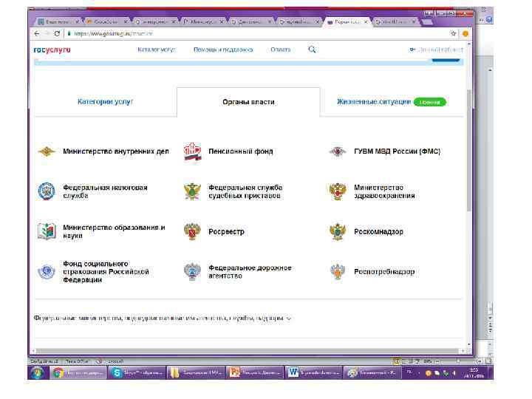This screenshot has height=399, width=532.
Task: Click the browser address bar URL
Action: [x=113, y=33]
